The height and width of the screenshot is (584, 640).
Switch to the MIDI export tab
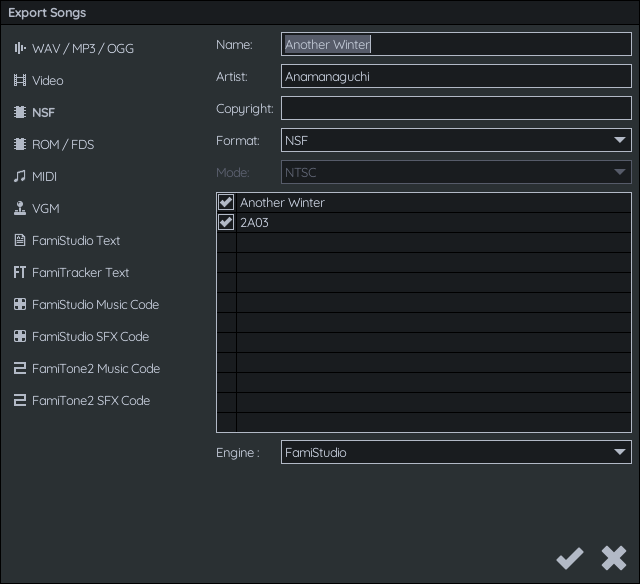click(36, 176)
